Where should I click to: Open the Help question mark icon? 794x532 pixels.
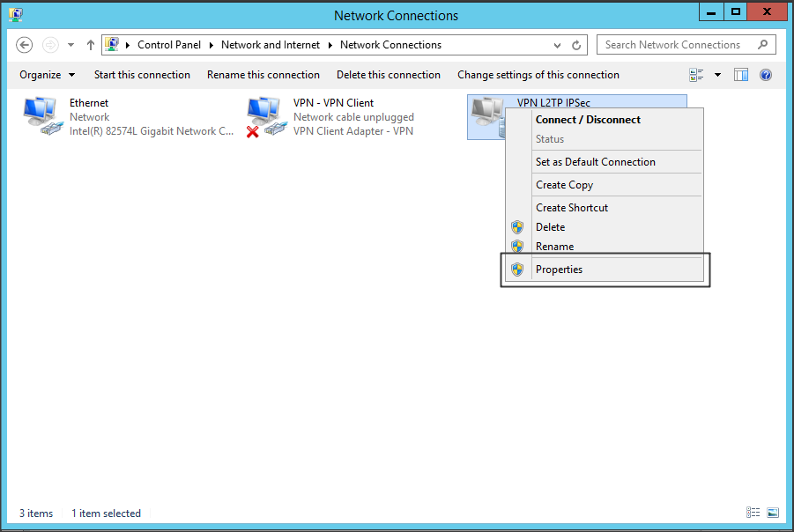point(766,75)
